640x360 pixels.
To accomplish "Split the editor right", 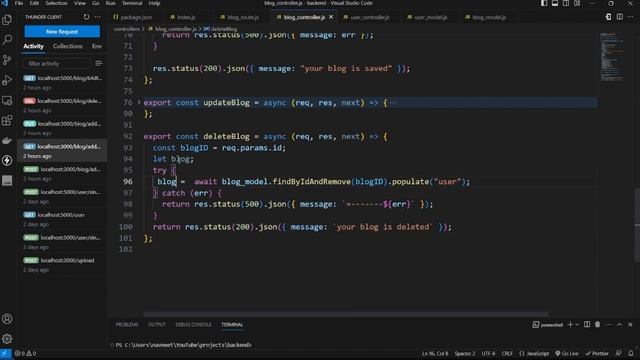I will pyautogui.click(x=620, y=17).
